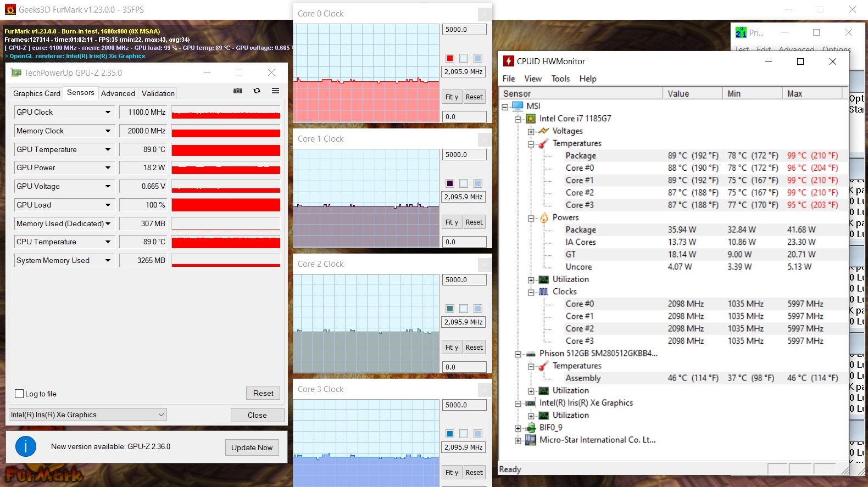This screenshot has height=487, width=868.
Task: Expand the BIF0_9 node in HWMonitor
Action: click(x=518, y=428)
